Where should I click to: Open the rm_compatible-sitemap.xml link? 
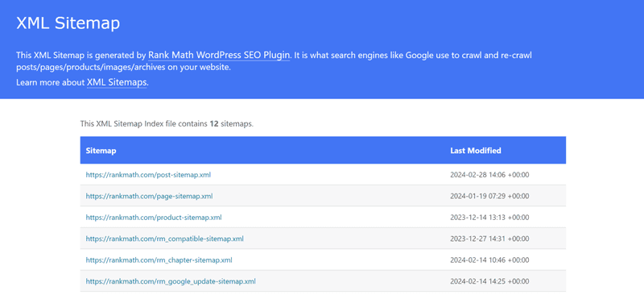click(165, 239)
